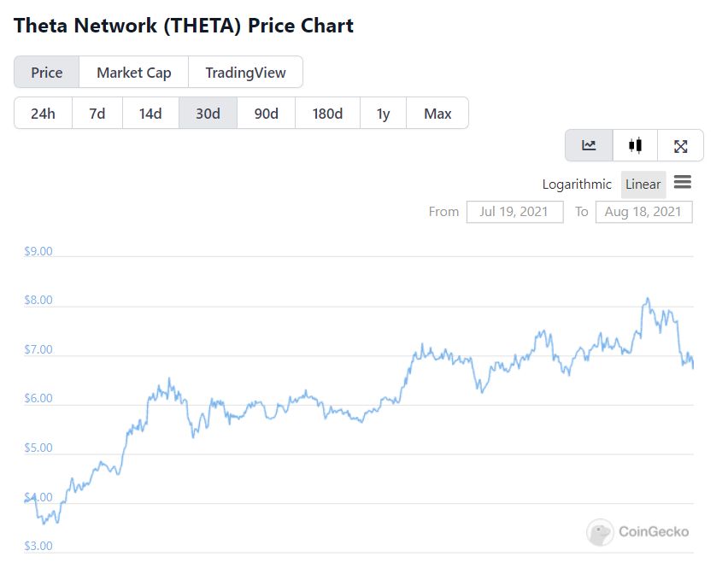The width and height of the screenshot is (728, 562).
Task: Open the To date field
Action: pyautogui.click(x=643, y=212)
